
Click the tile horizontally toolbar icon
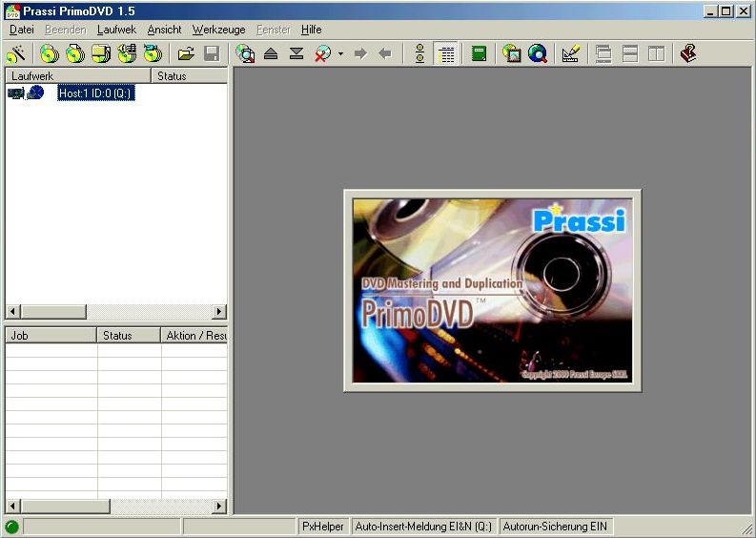629,53
